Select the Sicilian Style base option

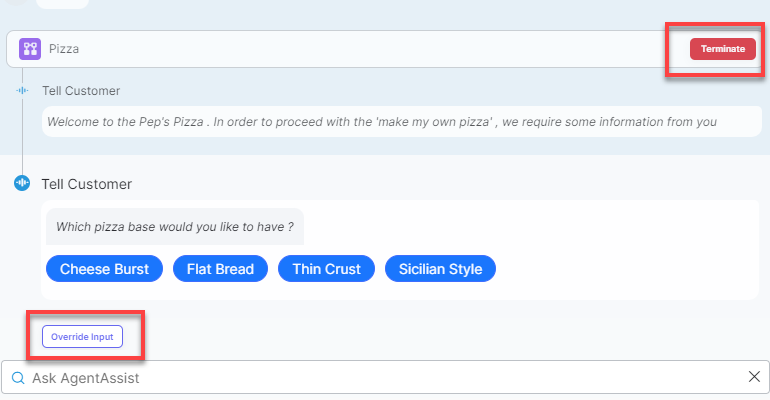point(440,269)
